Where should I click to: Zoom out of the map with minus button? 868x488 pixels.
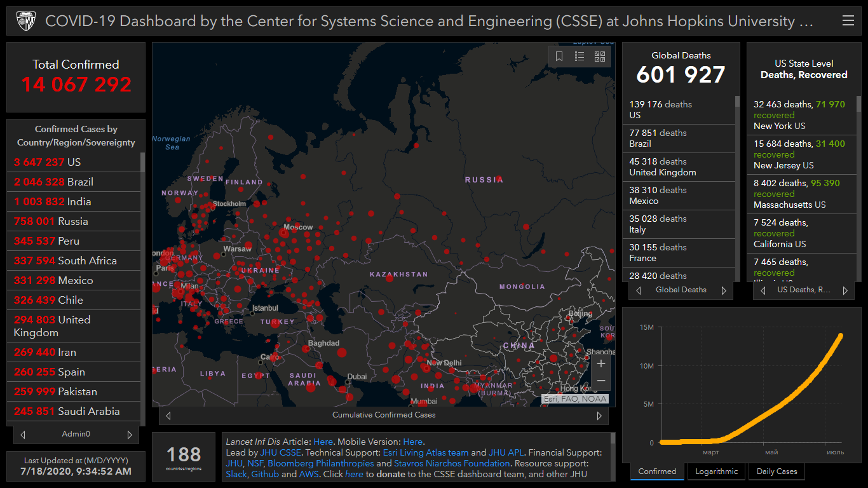pos(601,381)
